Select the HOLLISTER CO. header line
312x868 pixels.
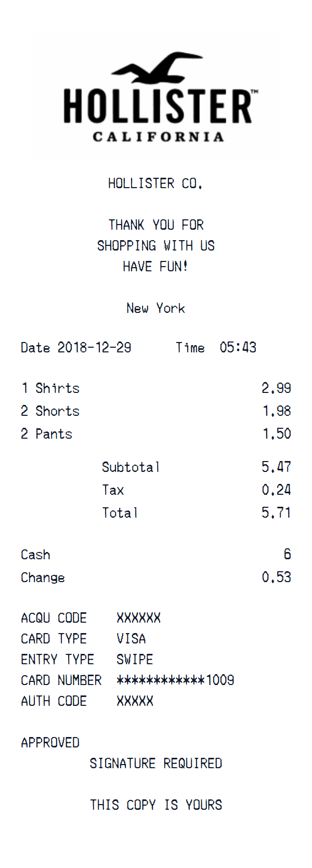155,183
